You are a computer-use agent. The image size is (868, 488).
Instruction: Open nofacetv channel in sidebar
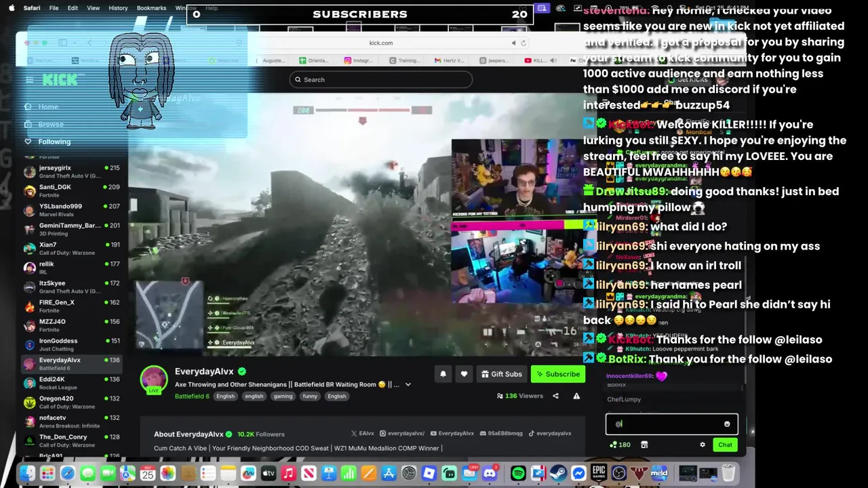71,422
